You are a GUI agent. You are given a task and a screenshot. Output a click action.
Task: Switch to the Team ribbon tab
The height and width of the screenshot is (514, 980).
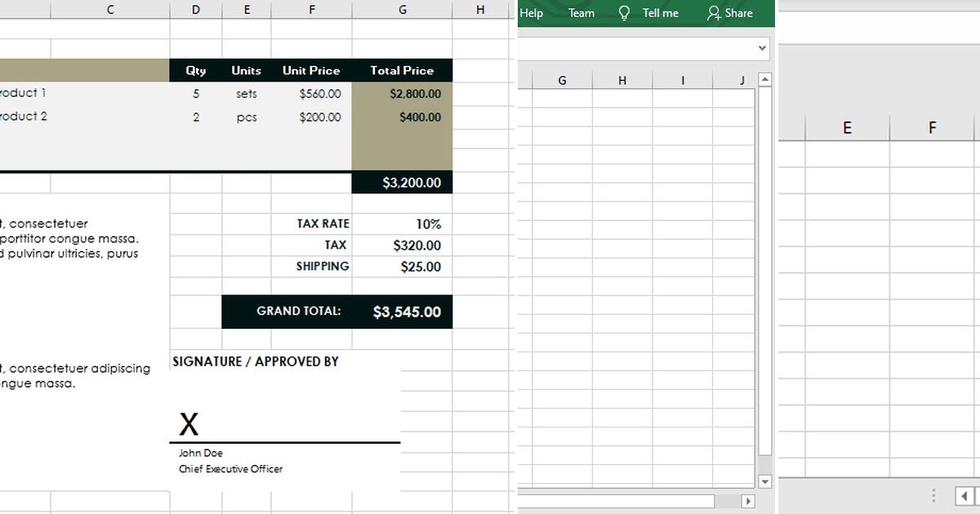[x=581, y=12]
